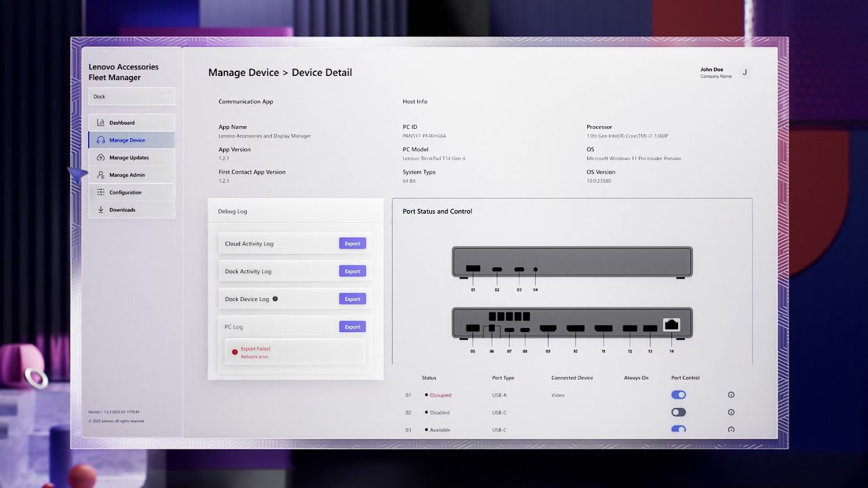This screenshot has width=868, height=488.
Task: Click the Lenovo Accessories Fleet Manager title
Action: [123, 72]
